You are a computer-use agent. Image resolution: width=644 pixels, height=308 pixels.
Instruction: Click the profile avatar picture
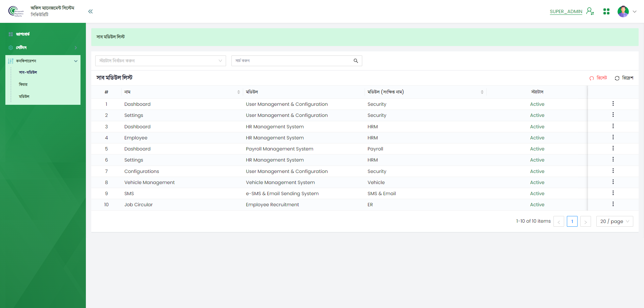point(623,11)
